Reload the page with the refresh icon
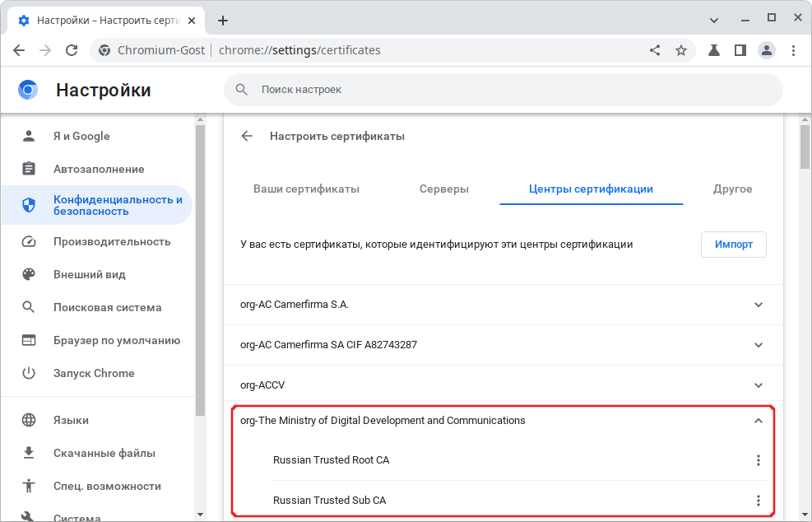 pyautogui.click(x=72, y=50)
